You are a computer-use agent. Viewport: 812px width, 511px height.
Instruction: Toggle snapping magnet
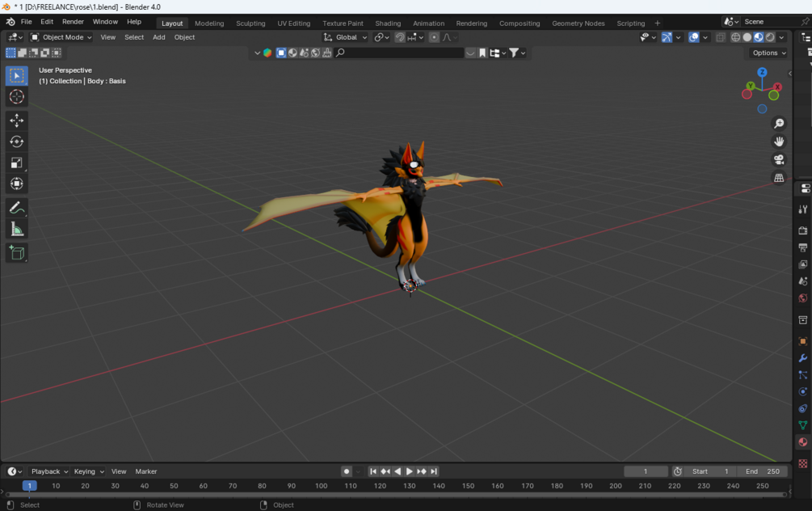400,37
